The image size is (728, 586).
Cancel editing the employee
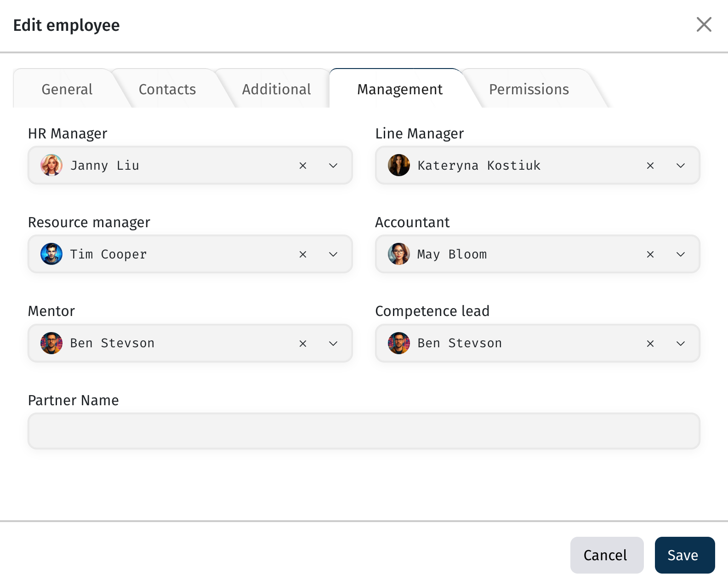[606, 555]
